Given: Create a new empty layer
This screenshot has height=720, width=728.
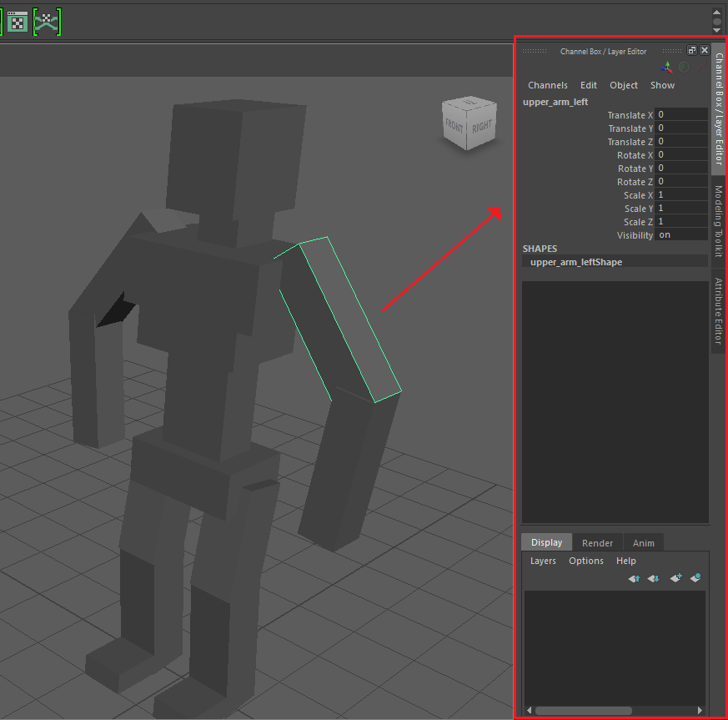Looking at the screenshot, I should click(675, 578).
